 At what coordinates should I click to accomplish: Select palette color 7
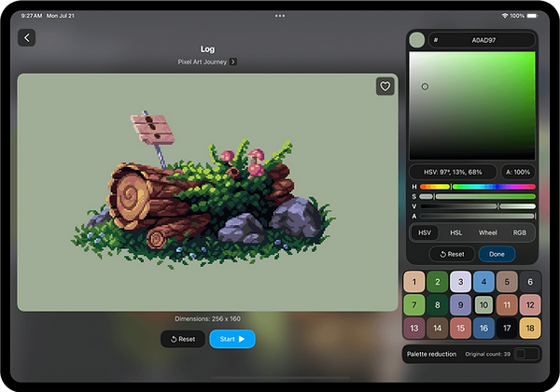[x=414, y=305]
